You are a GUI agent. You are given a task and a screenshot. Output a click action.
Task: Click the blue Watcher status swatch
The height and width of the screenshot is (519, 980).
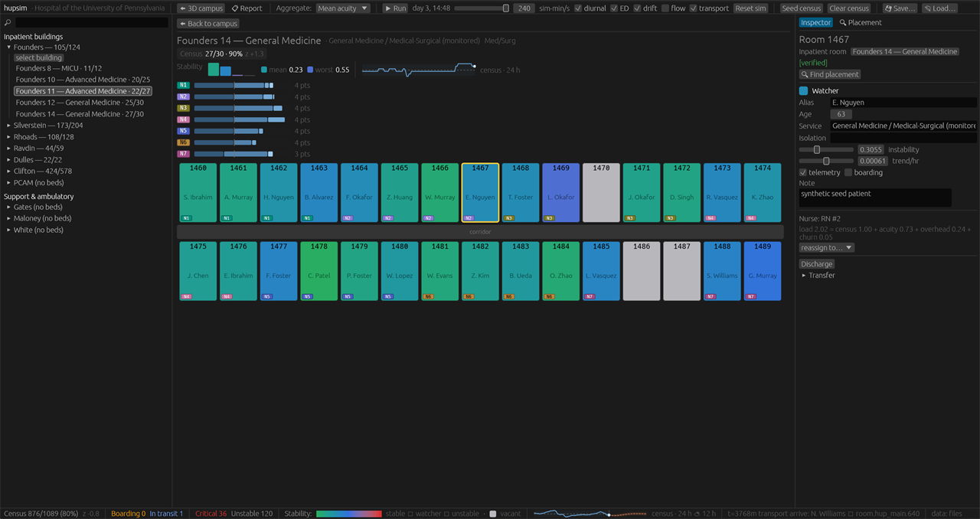point(803,90)
